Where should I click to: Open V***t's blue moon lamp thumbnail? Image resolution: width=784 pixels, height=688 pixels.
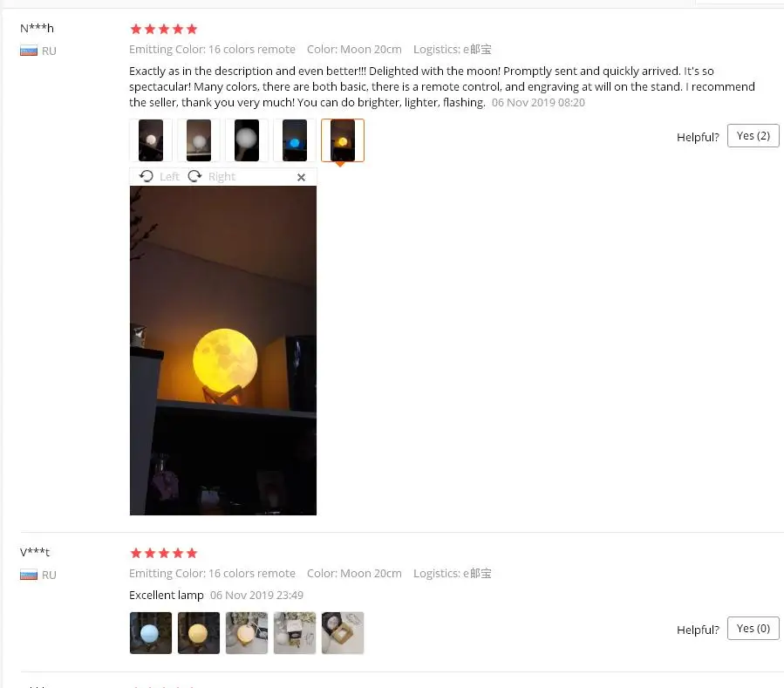pyautogui.click(x=151, y=633)
